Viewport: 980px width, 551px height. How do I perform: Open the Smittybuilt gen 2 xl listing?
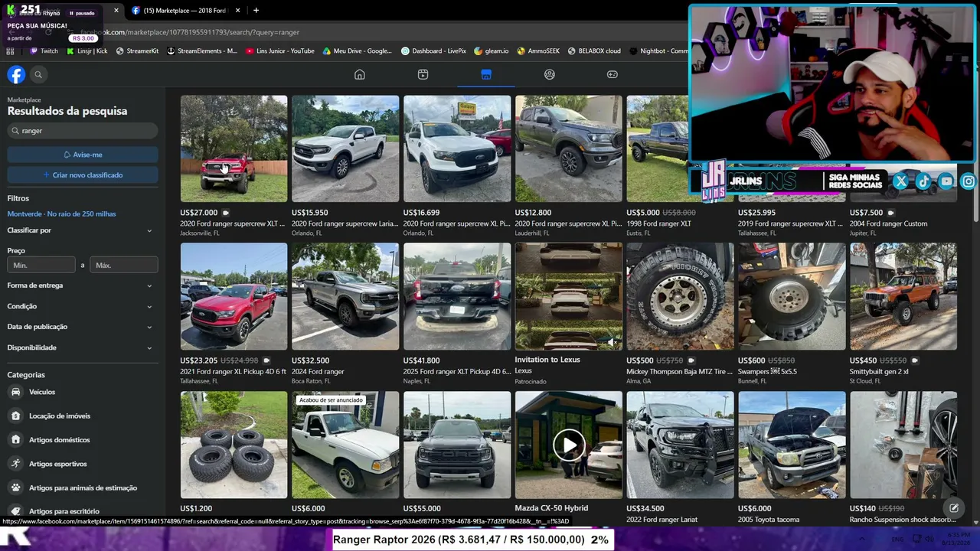click(x=903, y=296)
